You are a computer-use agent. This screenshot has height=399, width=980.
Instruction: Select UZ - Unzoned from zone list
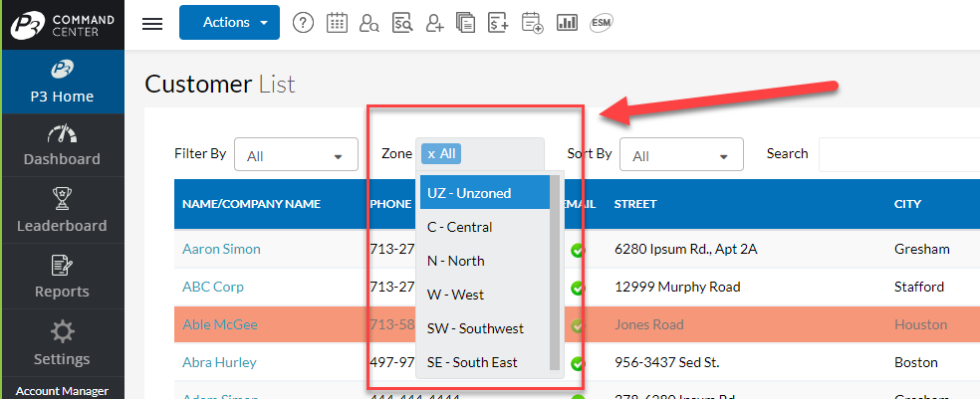click(484, 193)
